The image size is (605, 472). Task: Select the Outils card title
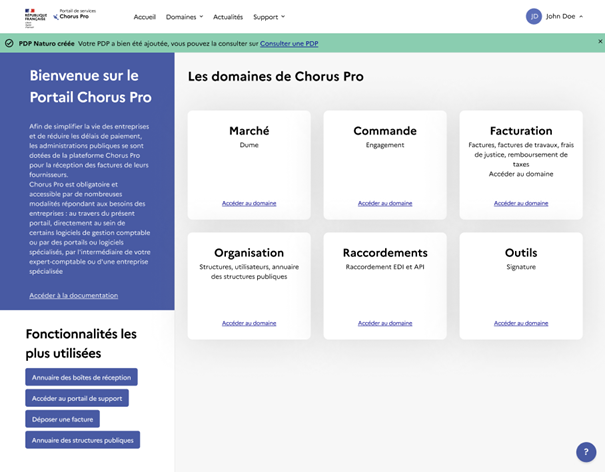[x=521, y=253]
